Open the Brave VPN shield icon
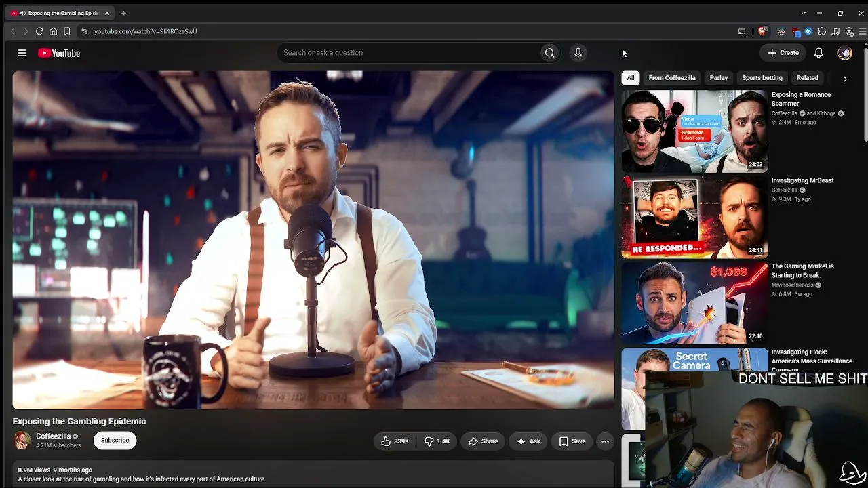 click(849, 31)
